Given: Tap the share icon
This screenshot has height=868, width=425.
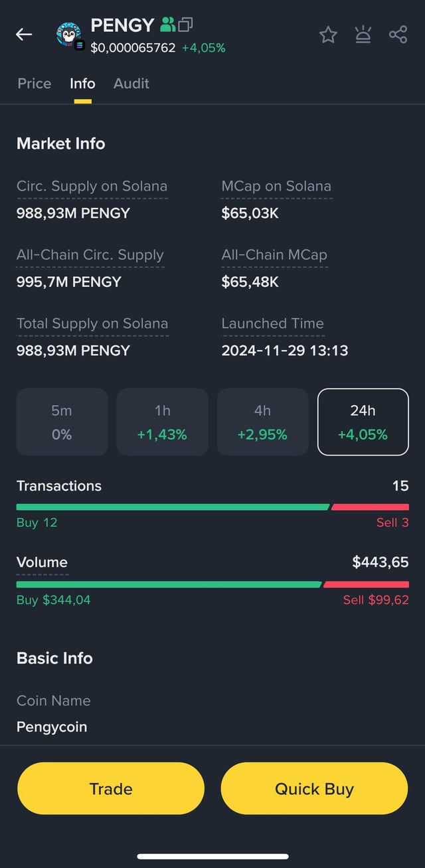Looking at the screenshot, I should pos(398,35).
